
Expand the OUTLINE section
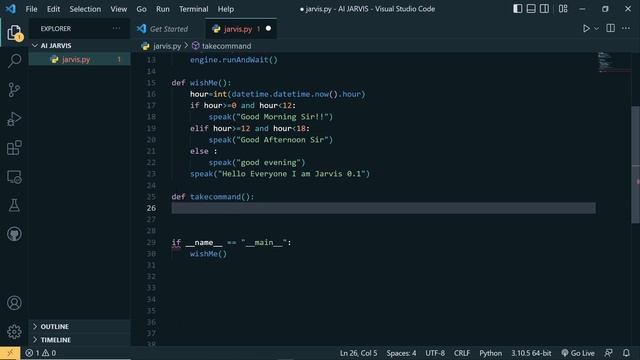point(80,327)
